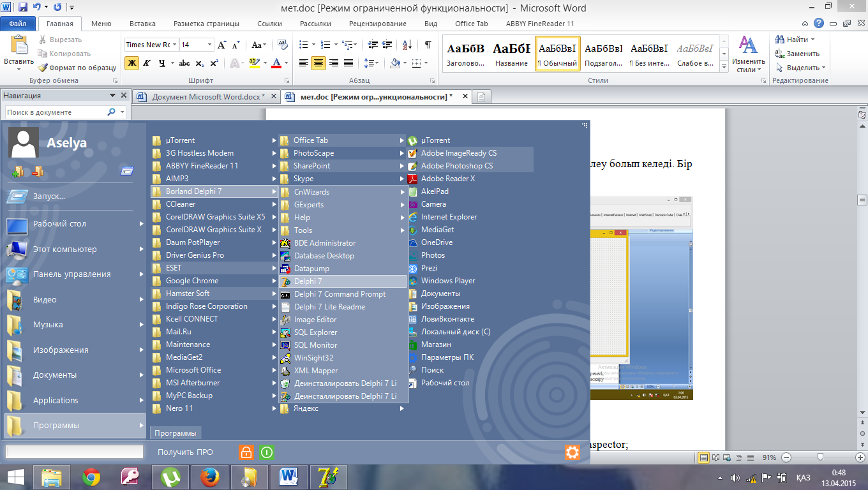This screenshot has height=490, width=868.
Task: Click the green power icon in start menu
Action: [267, 452]
